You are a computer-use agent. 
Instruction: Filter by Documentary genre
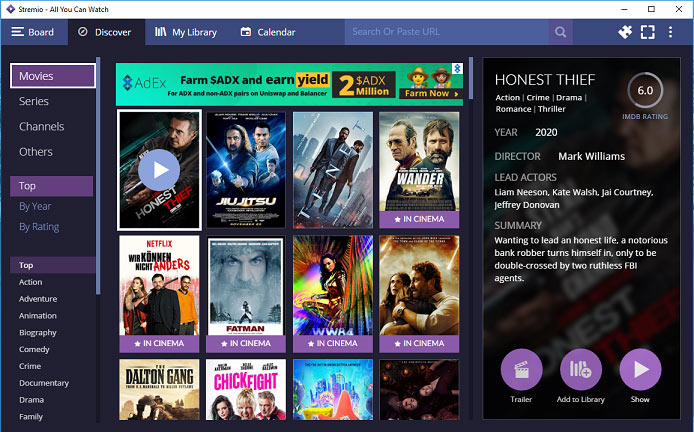click(44, 383)
